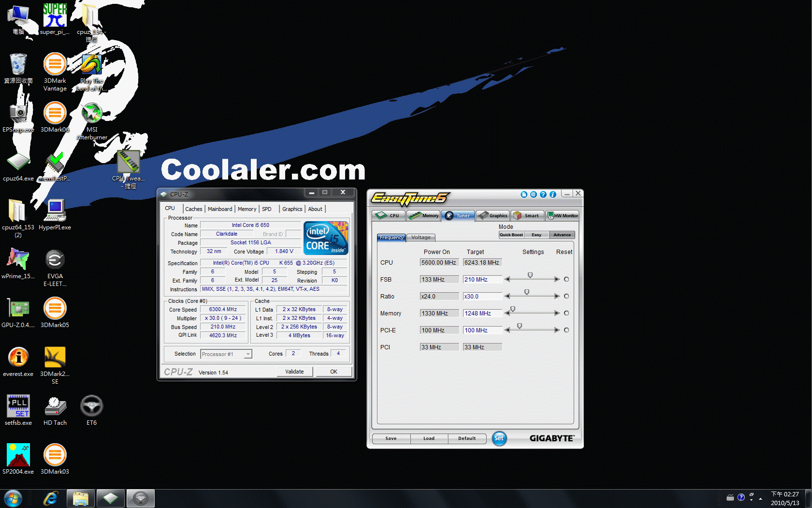This screenshot has height=508, width=812.
Task: Open the GPU-Z desktop icon
Action: pyautogui.click(x=18, y=313)
